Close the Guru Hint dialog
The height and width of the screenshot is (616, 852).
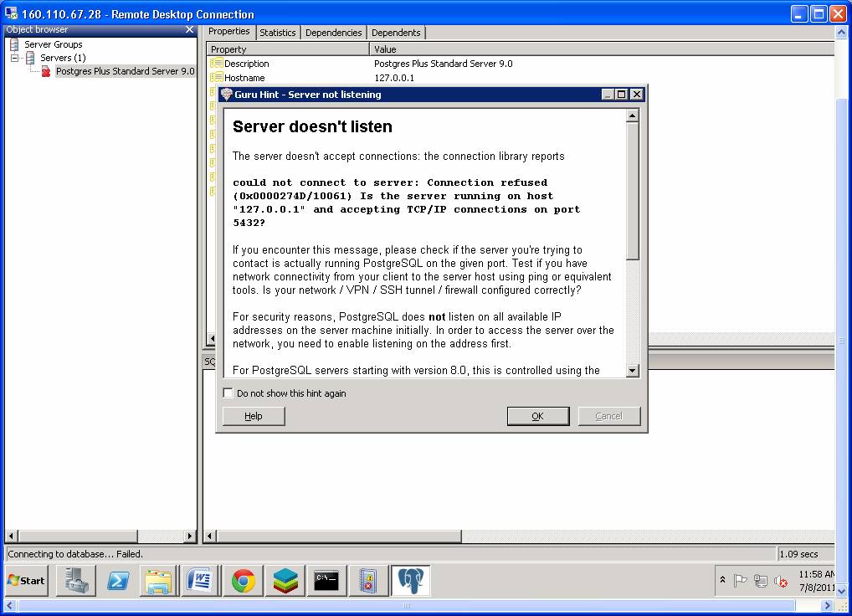click(x=637, y=95)
